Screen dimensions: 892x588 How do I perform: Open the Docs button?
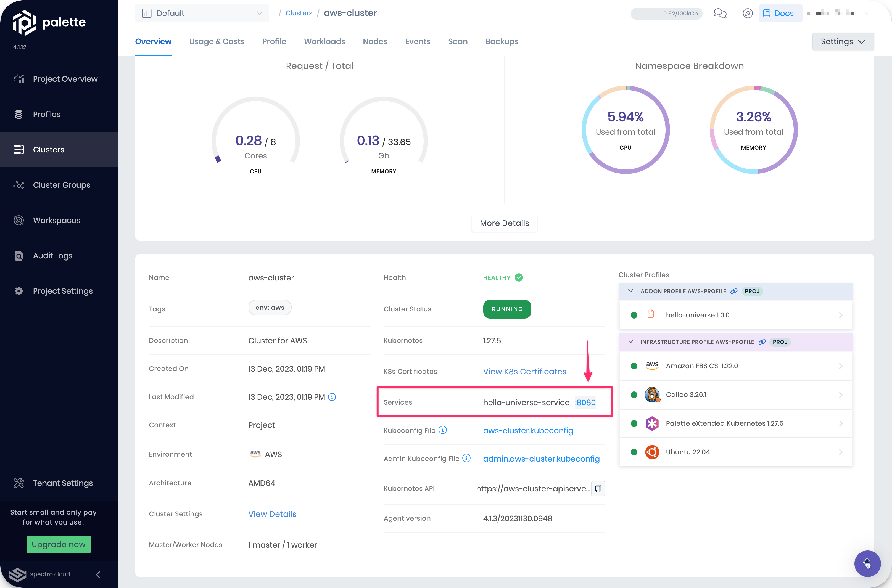tap(780, 13)
